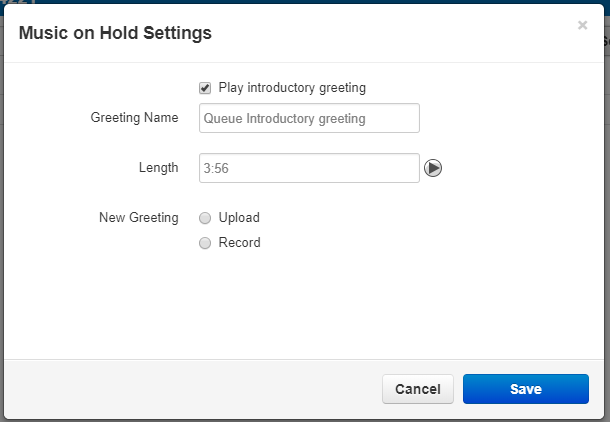Play the greeting audio preview
The height and width of the screenshot is (422, 610).
[x=433, y=168]
